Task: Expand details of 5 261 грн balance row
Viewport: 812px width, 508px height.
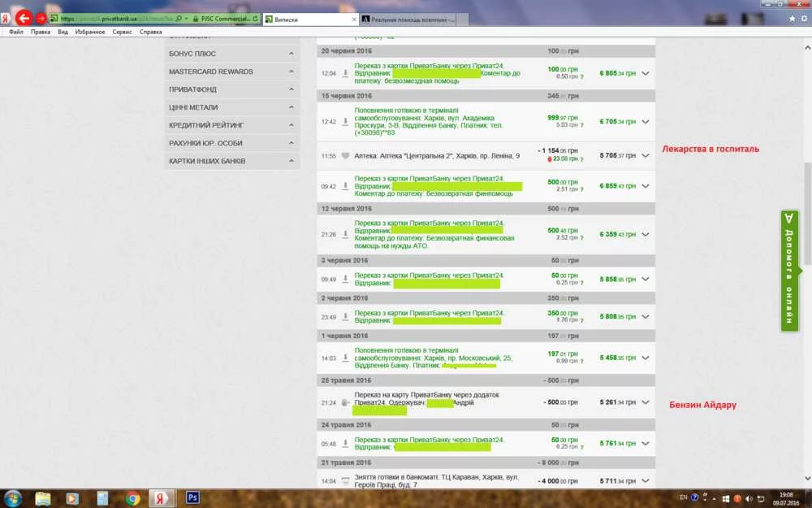Action: 646,402
